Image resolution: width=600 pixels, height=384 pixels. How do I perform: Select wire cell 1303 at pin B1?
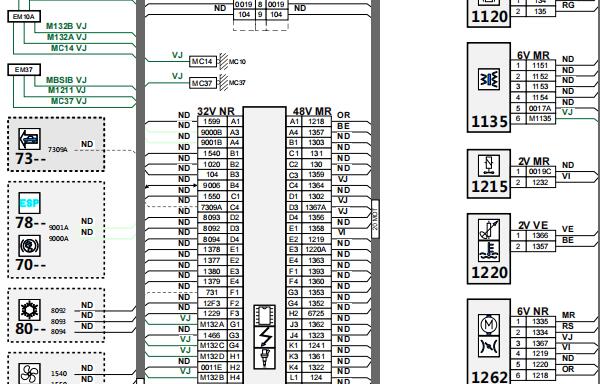pyautogui.click(x=317, y=143)
